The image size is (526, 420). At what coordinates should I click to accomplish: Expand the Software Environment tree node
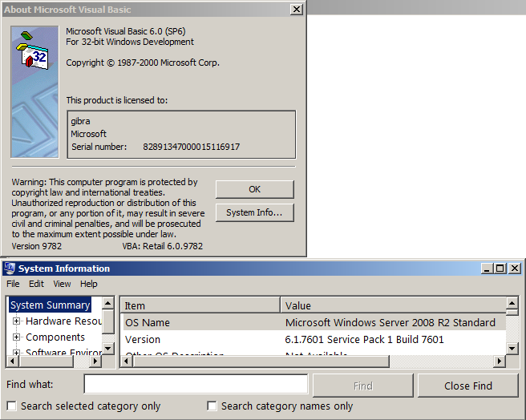16,353
